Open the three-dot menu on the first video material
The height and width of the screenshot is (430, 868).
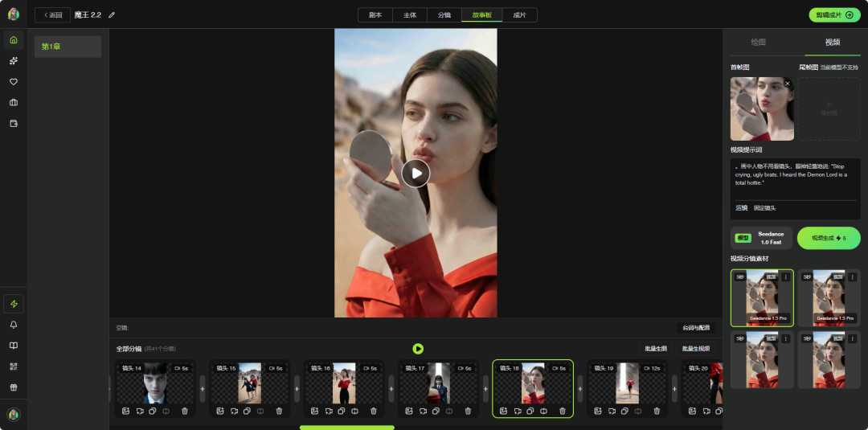pyautogui.click(x=785, y=276)
